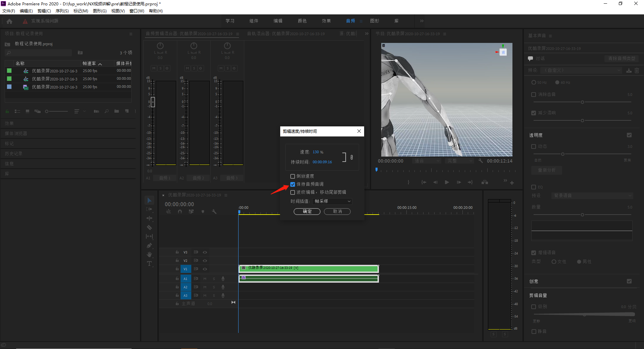Viewport: 644px width, 349px height.
Task: Open the 剪辑(C) menu
Action: pyautogui.click(x=44, y=11)
